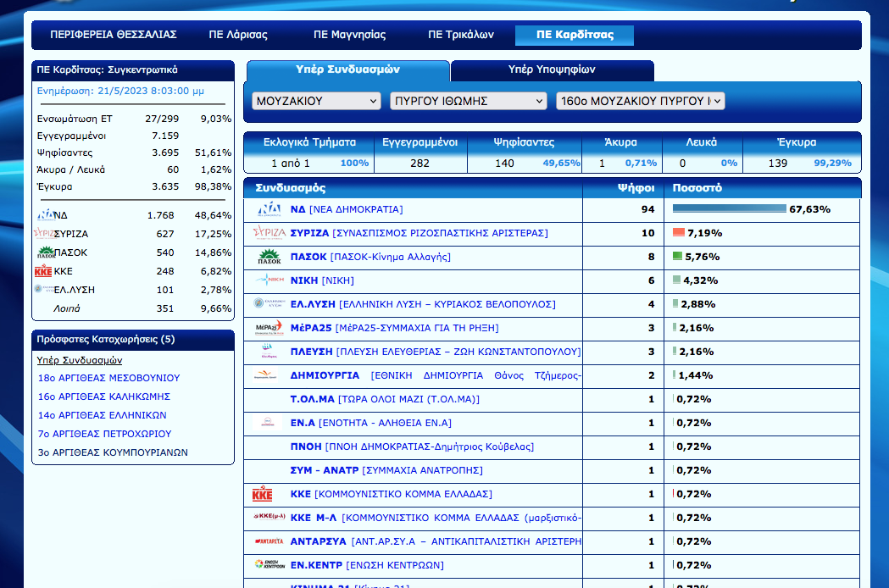Open the ΠΥΡΓΟΥ ΙΘΩΜΗΣ community dropdown

coord(468,101)
